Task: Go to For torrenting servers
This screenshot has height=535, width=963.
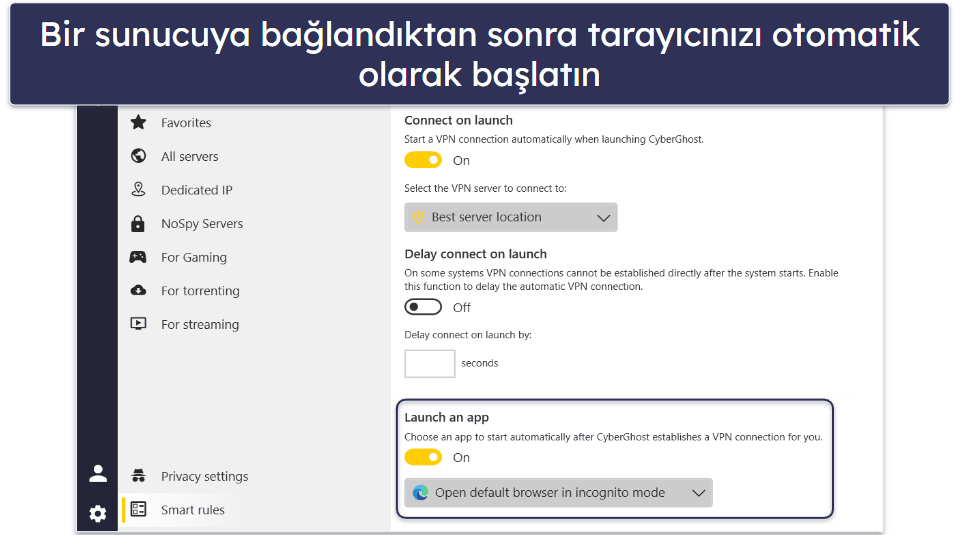Action: pyautogui.click(x=200, y=291)
